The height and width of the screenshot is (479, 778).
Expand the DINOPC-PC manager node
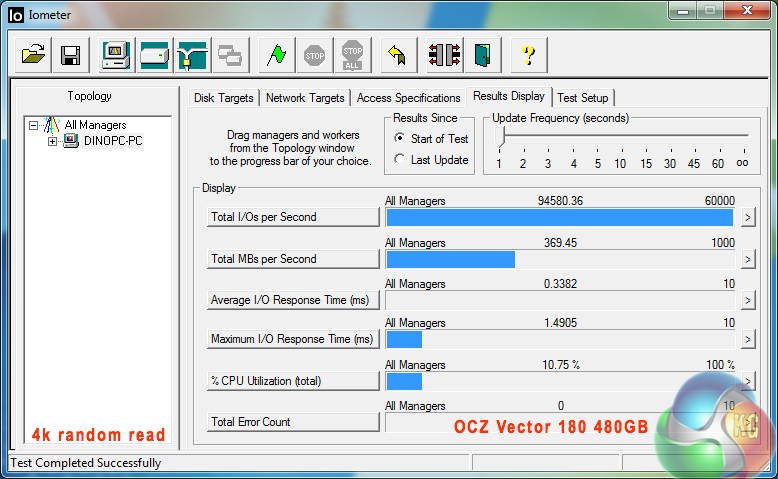click(x=52, y=141)
